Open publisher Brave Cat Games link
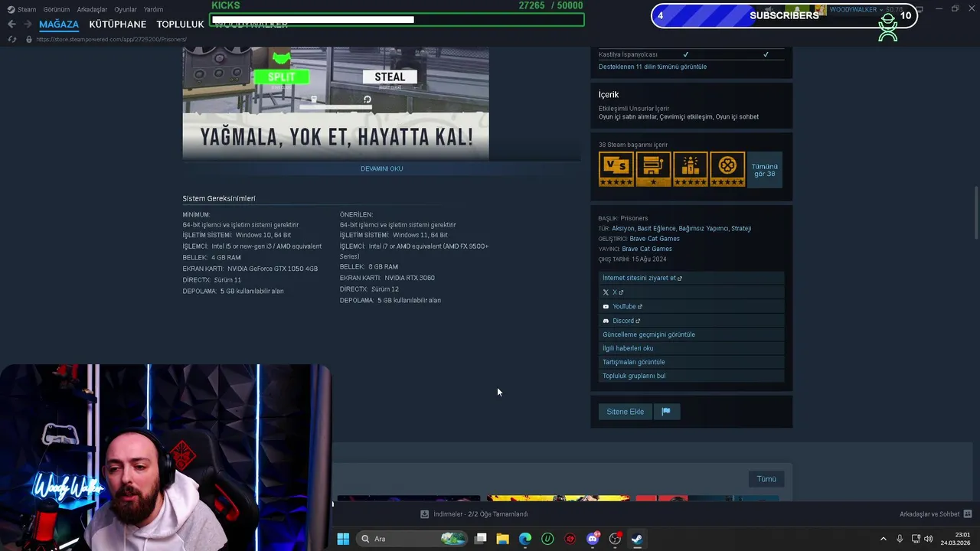Image resolution: width=980 pixels, height=551 pixels. tap(647, 249)
